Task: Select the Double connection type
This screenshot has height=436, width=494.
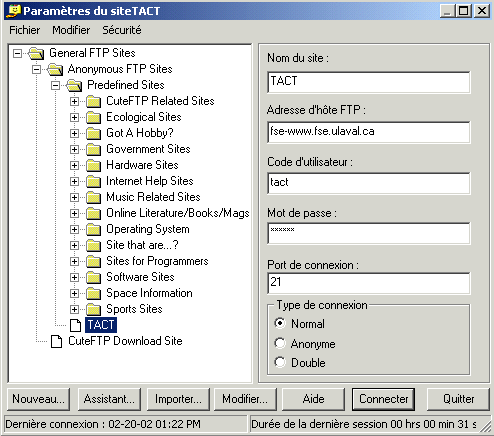Action: click(280, 362)
